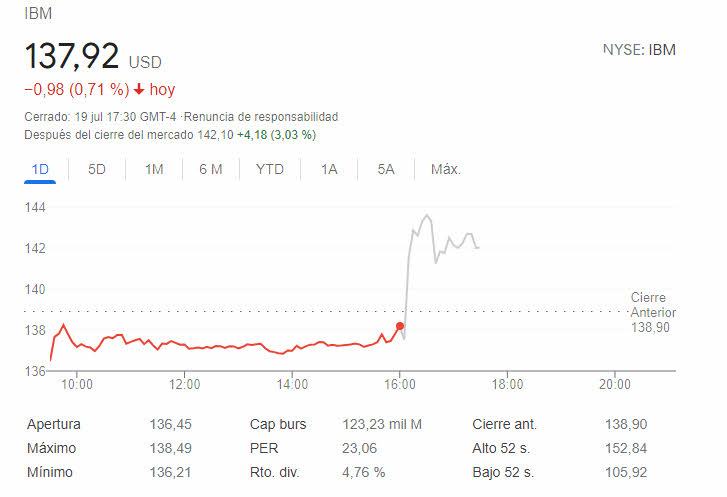Click the Rto. div. 4,76 % value

pyautogui.click(x=366, y=472)
